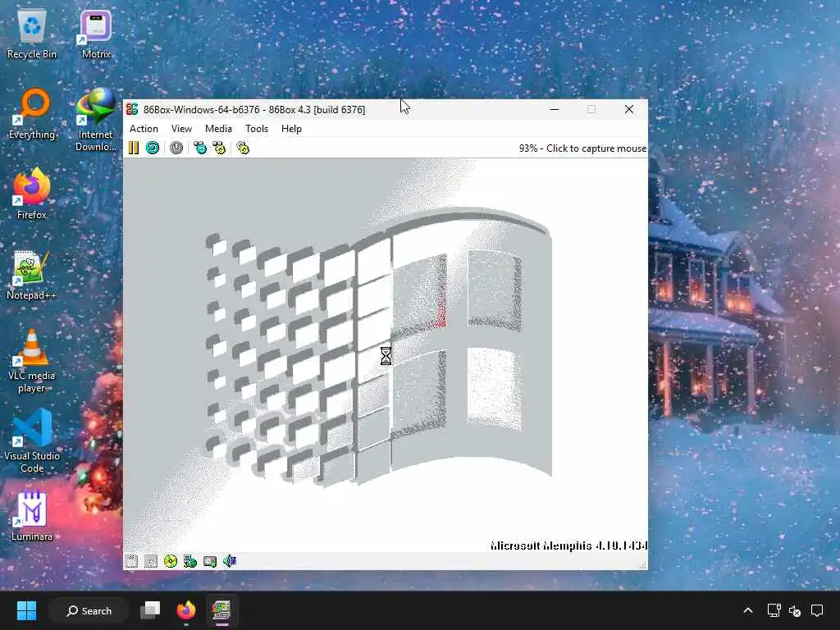This screenshot has height=630, width=840.
Task: Open Task View from the taskbar
Action: [150, 610]
